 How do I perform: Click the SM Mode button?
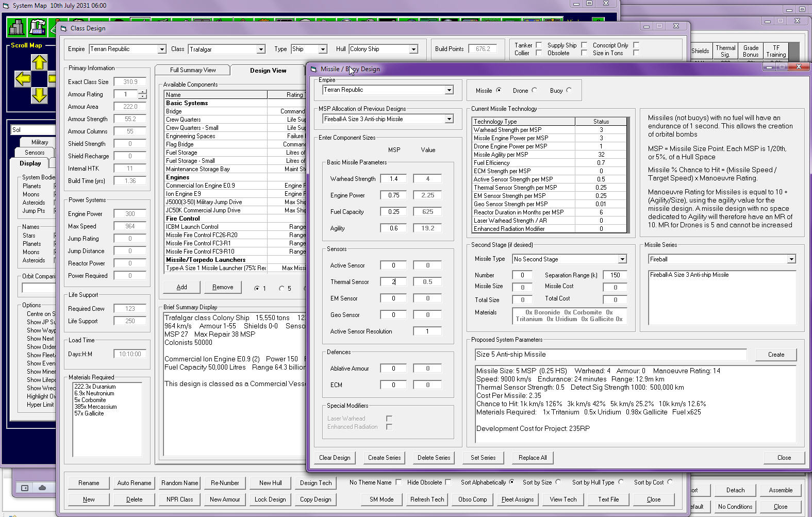[x=382, y=499]
